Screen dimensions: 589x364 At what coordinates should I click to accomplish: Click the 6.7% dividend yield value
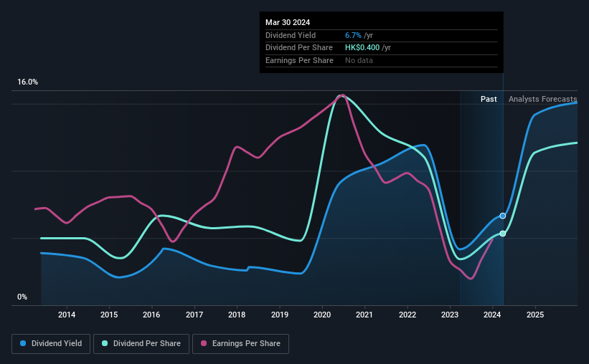353,35
